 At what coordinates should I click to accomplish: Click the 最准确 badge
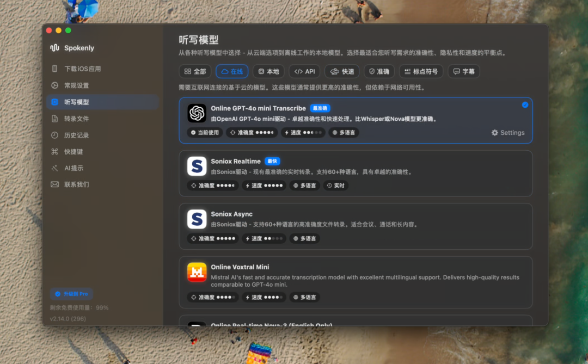pos(320,108)
